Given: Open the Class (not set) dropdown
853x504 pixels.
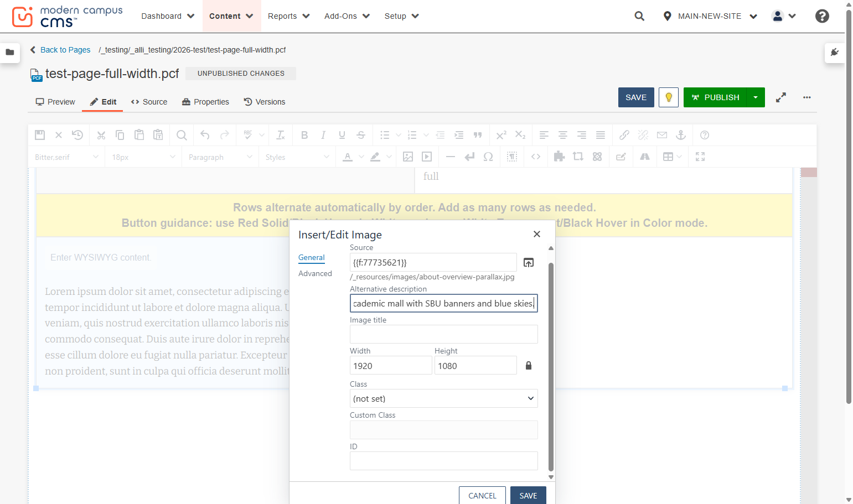Looking at the screenshot, I should click(x=444, y=398).
